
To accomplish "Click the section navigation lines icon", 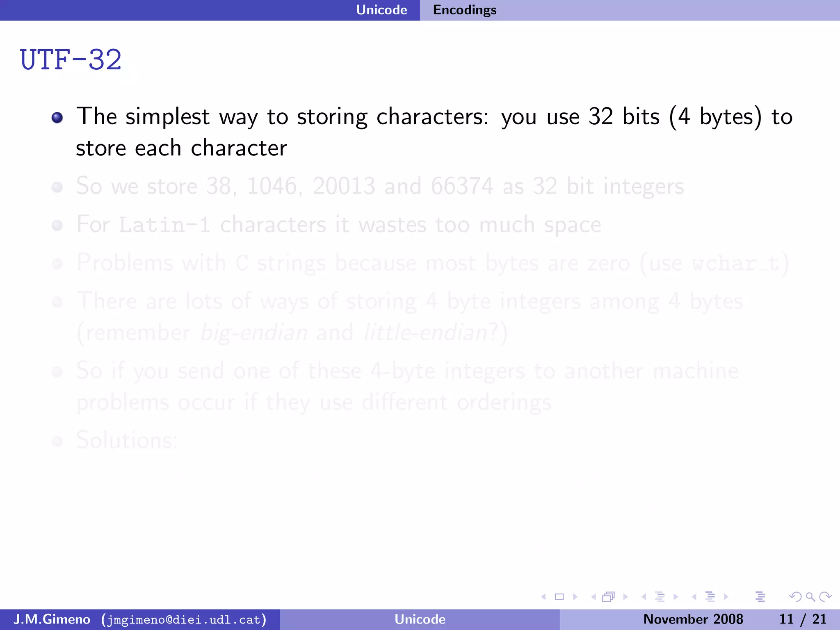I will (710, 597).
